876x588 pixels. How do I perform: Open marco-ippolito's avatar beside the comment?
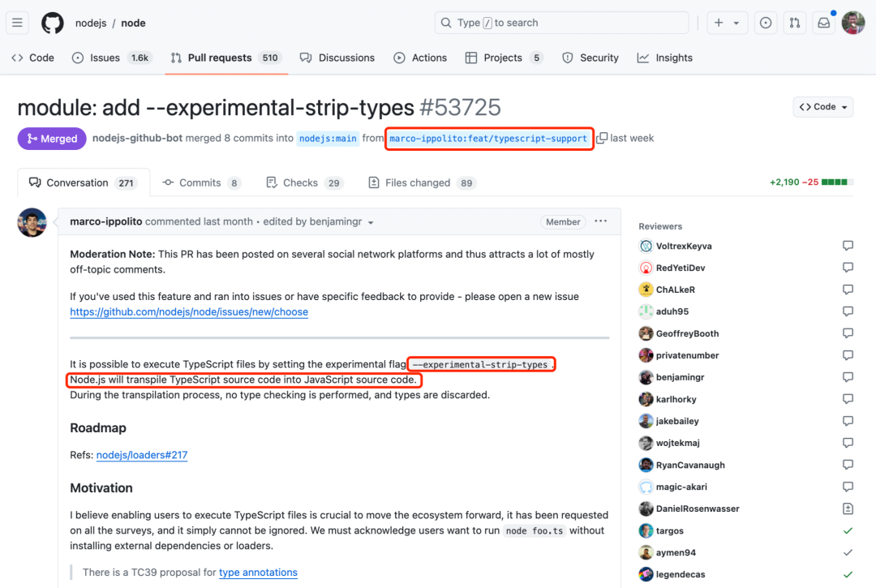(32, 222)
